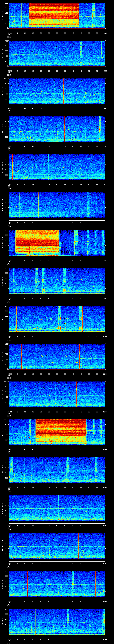Image resolution: width=114 pixels, height=644 pixels.
Task: Pick the spectrogram panel starting at 9:04:00
Action: pos(57,129)
